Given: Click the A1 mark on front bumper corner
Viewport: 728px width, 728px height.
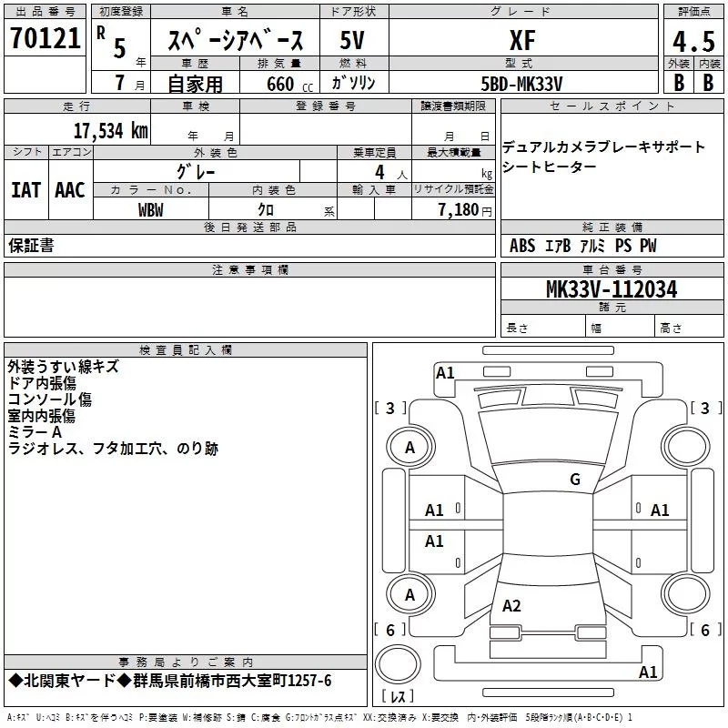Looking at the screenshot, I should [x=445, y=373].
